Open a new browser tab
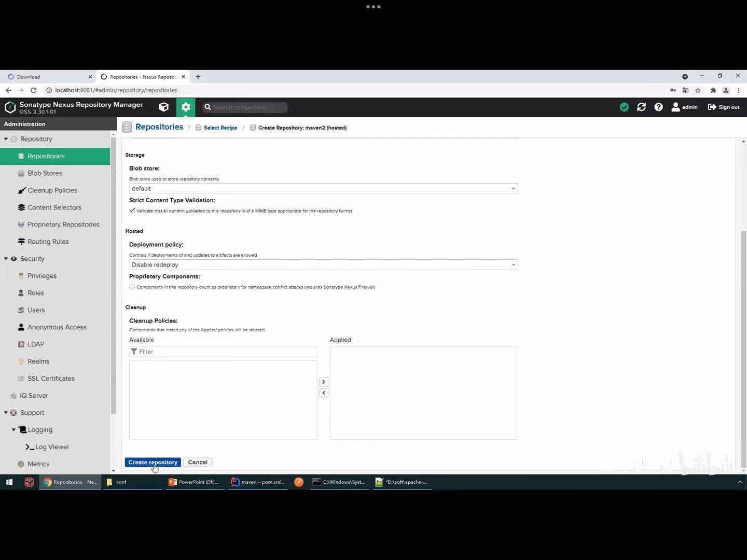This screenshot has width=747, height=560. (198, 77)
